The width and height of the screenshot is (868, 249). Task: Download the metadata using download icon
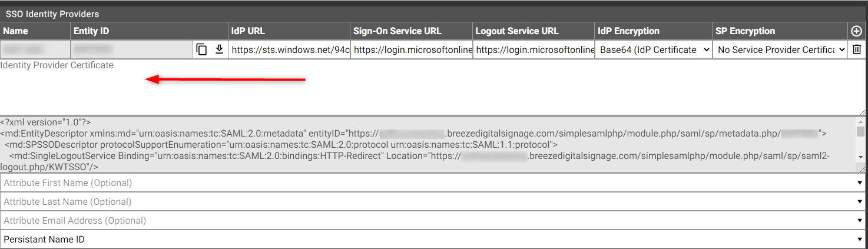point(219,49)
